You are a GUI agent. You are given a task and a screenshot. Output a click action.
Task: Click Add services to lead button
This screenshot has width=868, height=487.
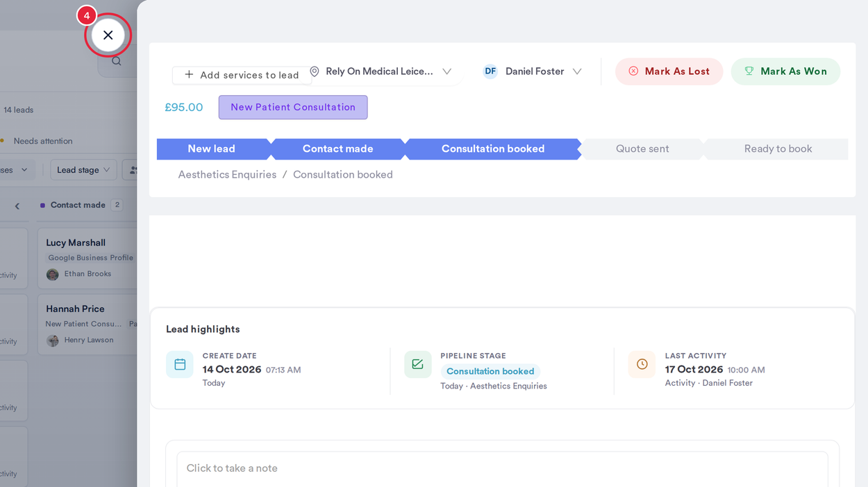242,75
